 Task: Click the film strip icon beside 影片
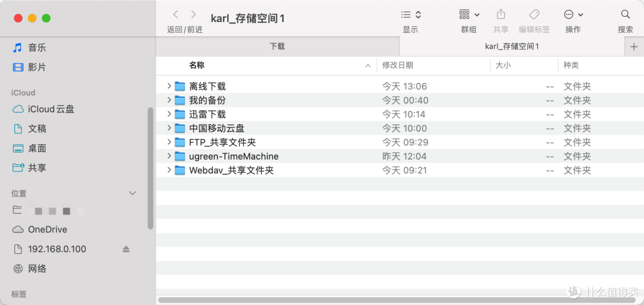pyautogui.click(x=18, y=67)
